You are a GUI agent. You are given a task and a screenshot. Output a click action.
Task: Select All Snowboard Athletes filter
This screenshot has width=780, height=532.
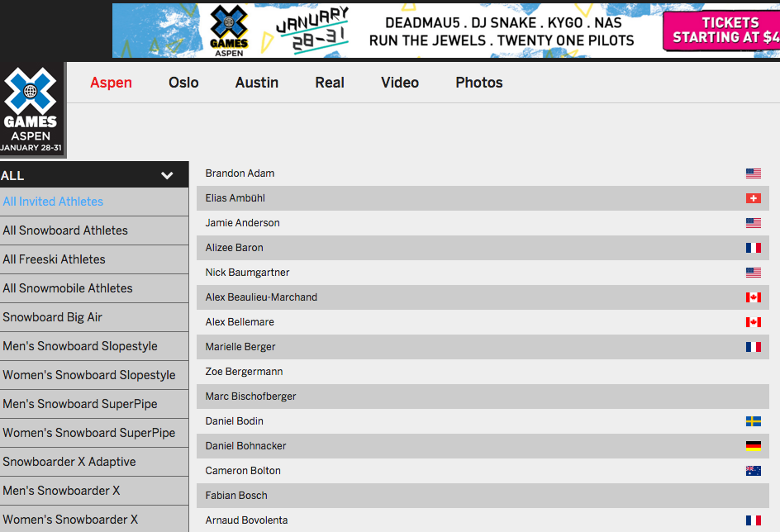pos(94,230)
